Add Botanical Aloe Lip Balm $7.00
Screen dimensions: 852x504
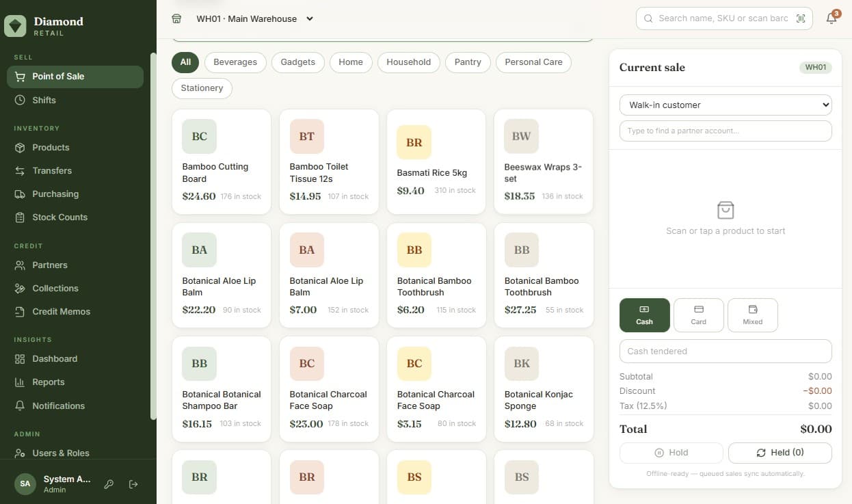(329, 275)
